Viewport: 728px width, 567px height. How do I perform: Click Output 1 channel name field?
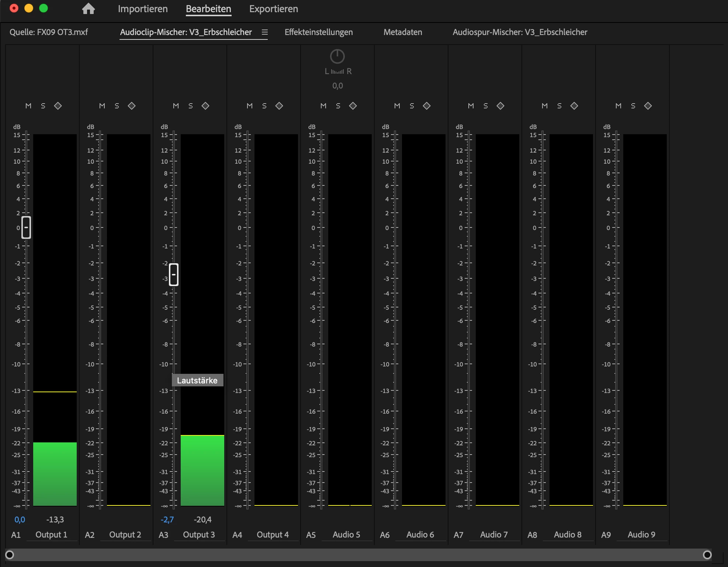[52, 535]
